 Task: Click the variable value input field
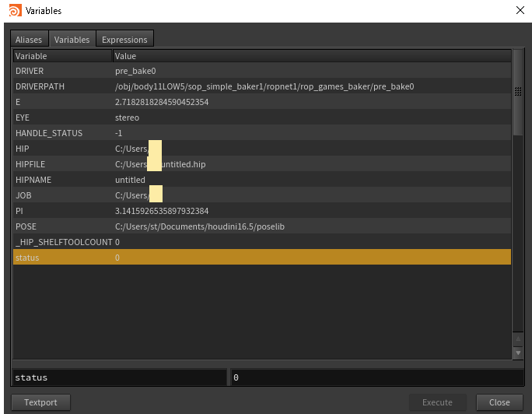click(377, 377)
